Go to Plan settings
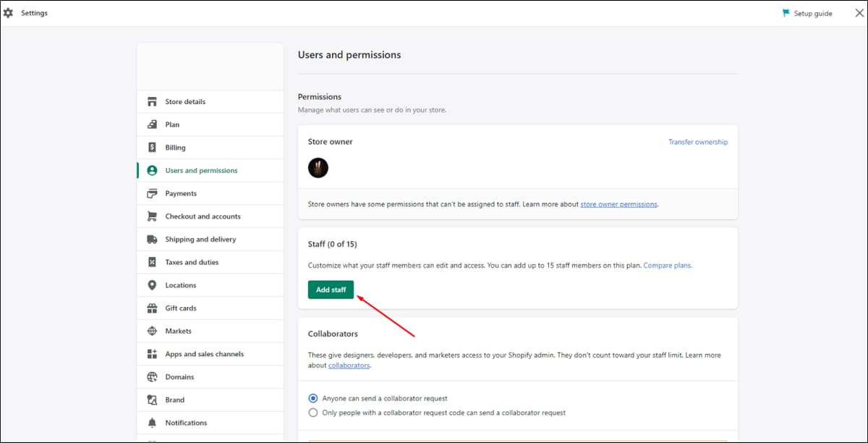Viewport: 868px width, 443px height. 210,125
